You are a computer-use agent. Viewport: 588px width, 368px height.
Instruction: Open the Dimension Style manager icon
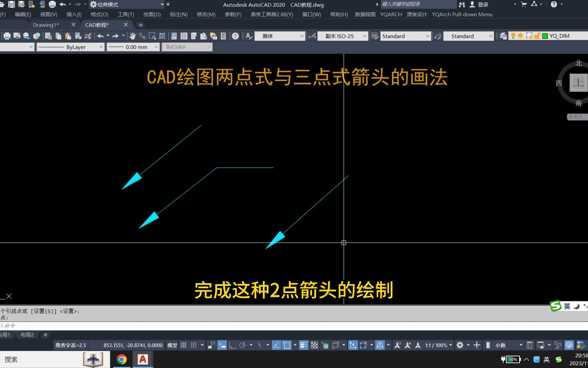pyautogui.click(x=312, y=36)
